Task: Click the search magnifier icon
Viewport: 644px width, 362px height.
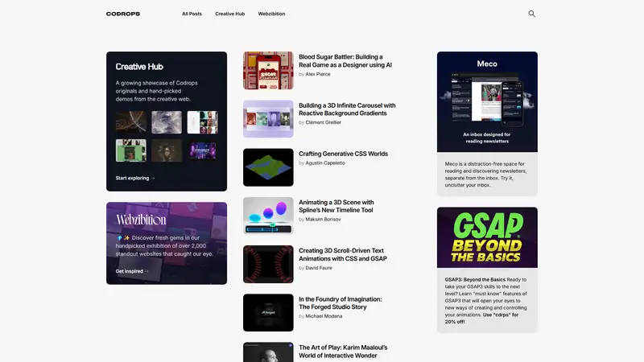Action: pos(531,14)
